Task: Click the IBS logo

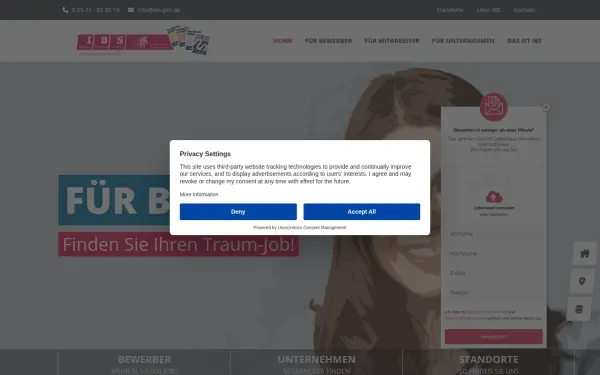Action: point(143,41)
